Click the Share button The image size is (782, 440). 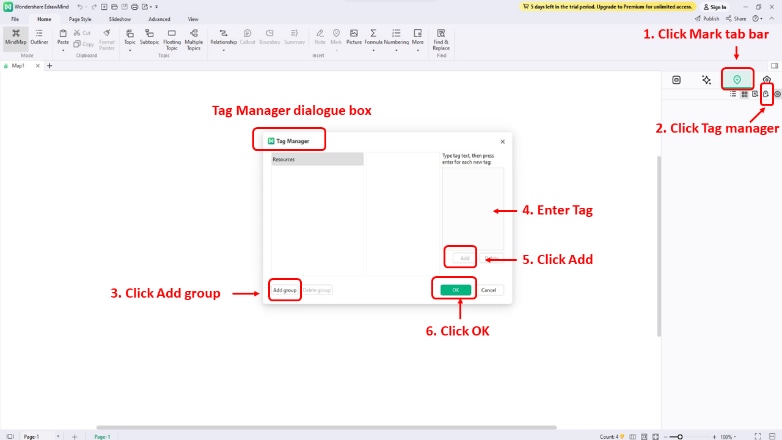point(736,18)
